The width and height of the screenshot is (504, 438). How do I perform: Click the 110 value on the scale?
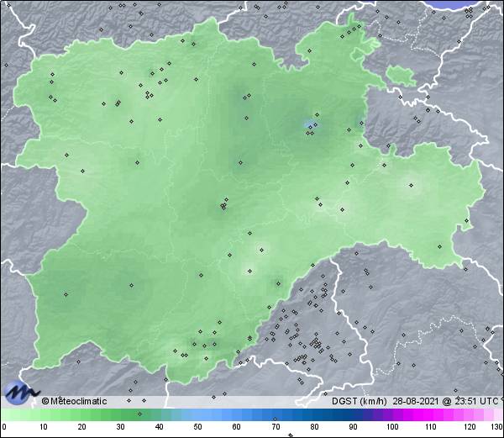coord(431,427)
